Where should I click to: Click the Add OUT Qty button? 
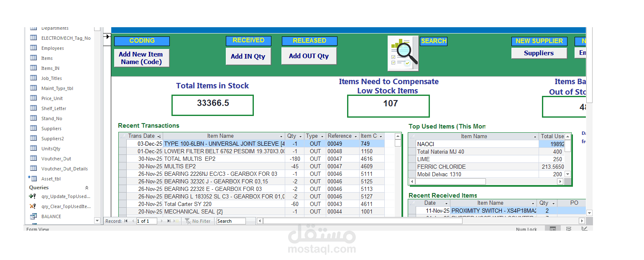[309, 56]
